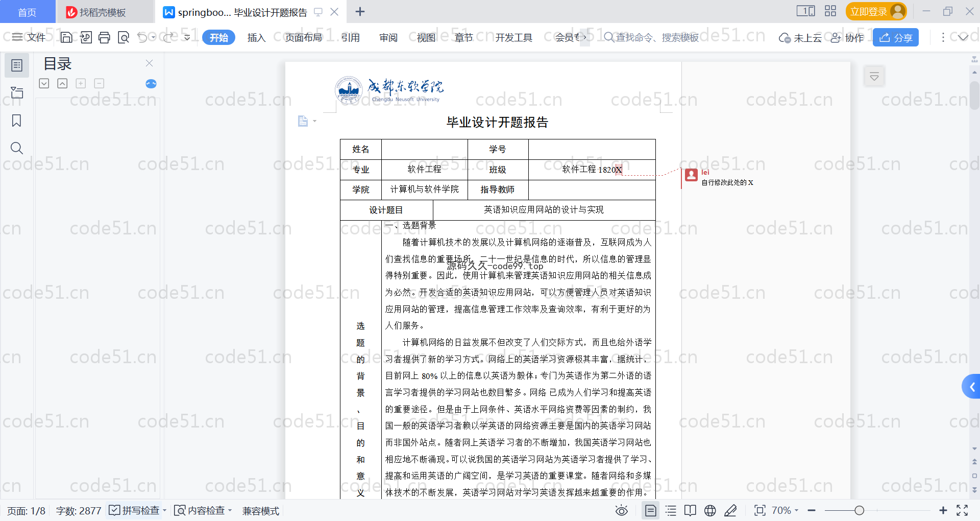
Task: Click the 分享 share button
Action: [x=896, y=37]
